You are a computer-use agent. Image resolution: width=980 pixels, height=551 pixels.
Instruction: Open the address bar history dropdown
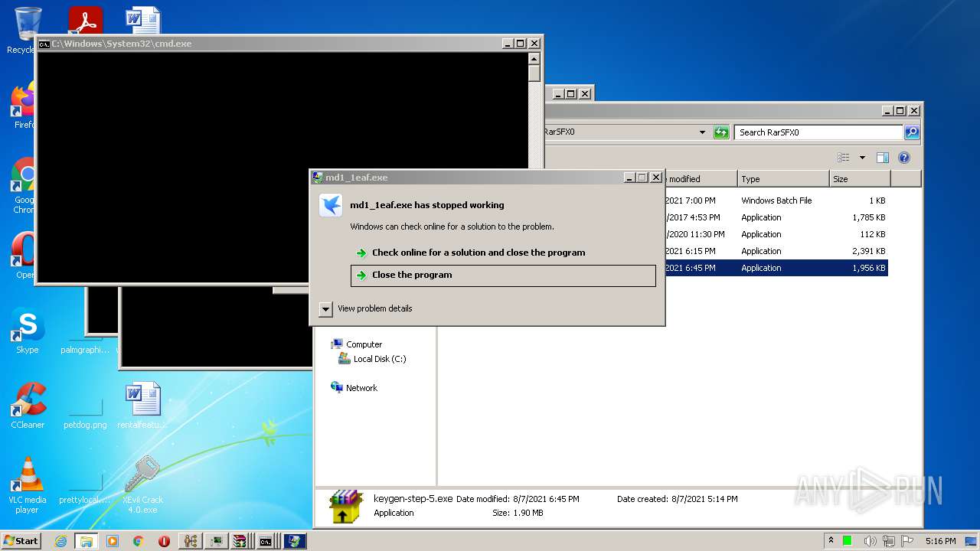click(x=702, y=132)
